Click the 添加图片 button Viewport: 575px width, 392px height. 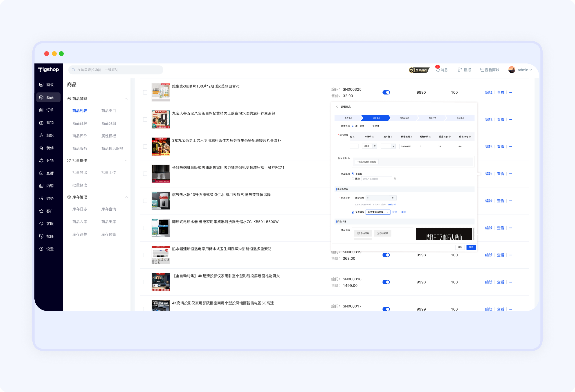[x=363, y=233]
